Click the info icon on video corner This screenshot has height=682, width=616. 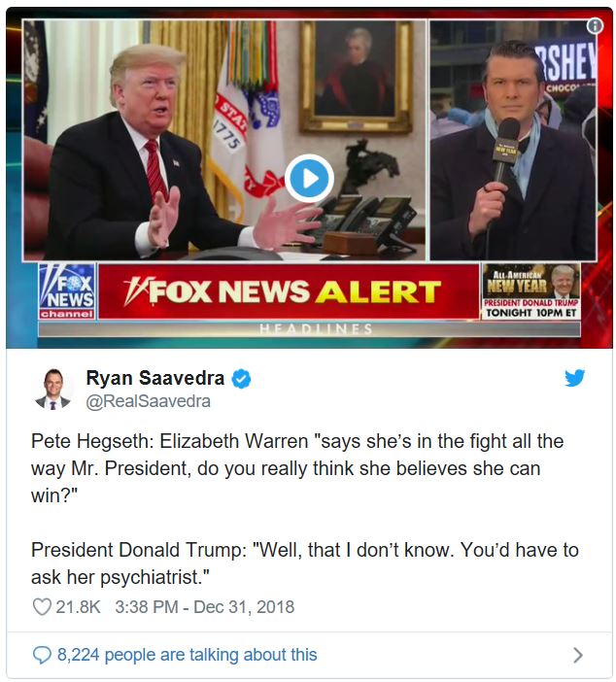click(595, 26)
